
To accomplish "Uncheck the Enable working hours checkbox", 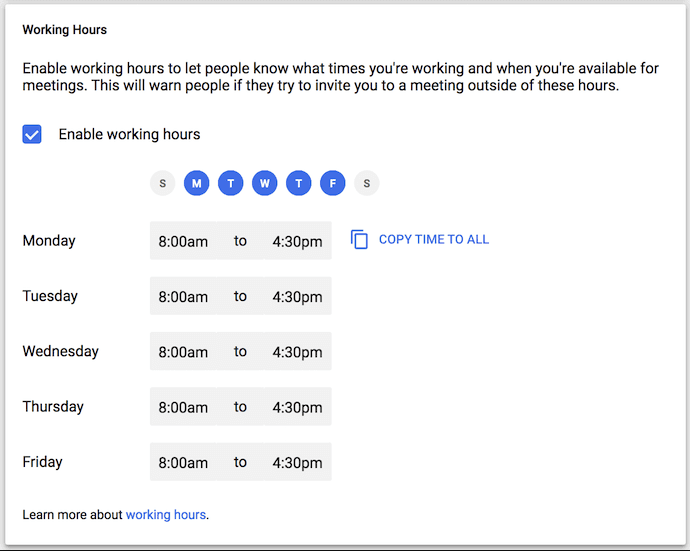I will click(x=32, y=134).
